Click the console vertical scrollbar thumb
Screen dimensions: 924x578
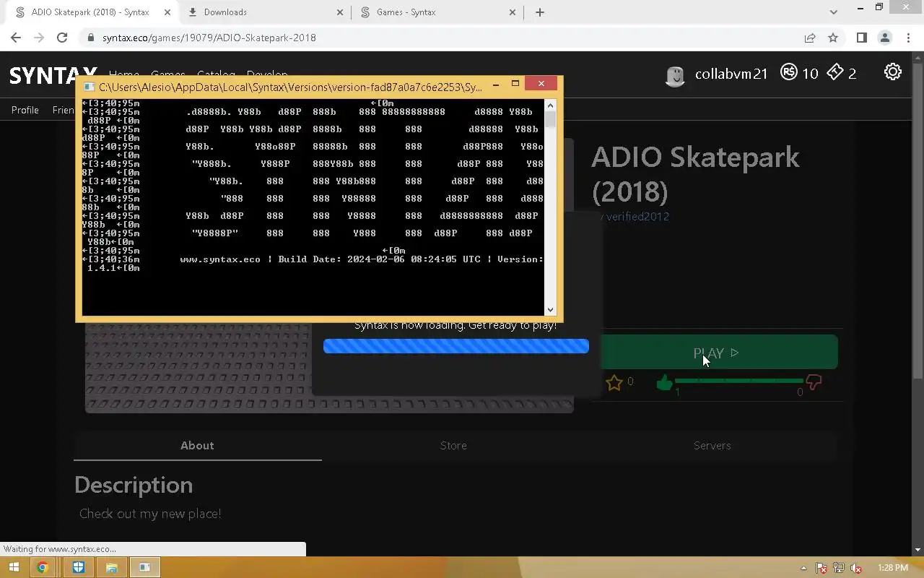[x=551, y=120]
